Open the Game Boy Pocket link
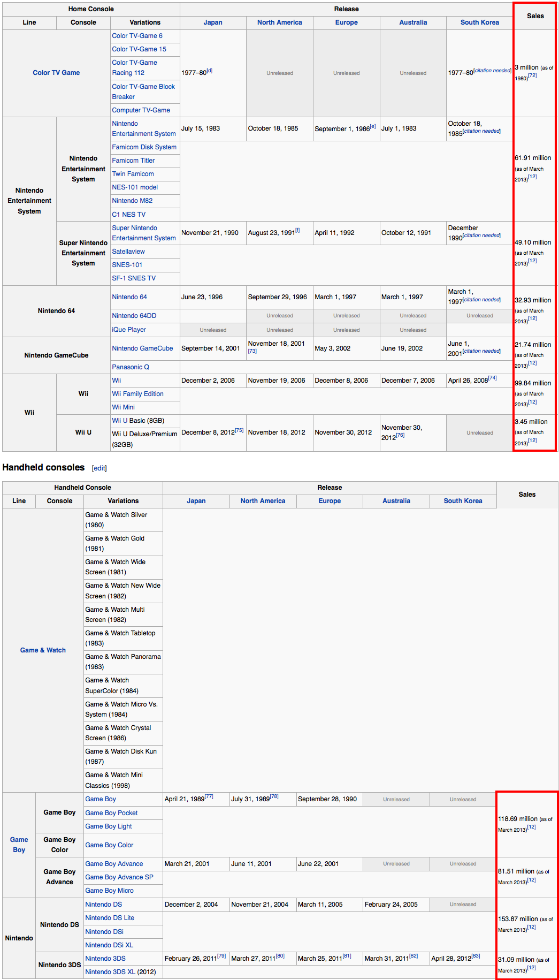 point(111,813)
